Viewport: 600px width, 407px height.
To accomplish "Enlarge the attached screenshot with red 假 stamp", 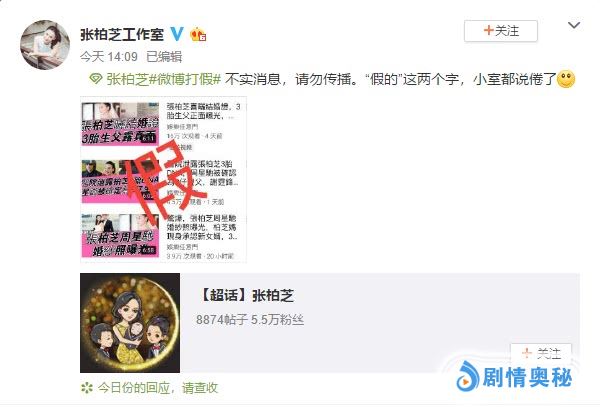I will tap(163, 179).
